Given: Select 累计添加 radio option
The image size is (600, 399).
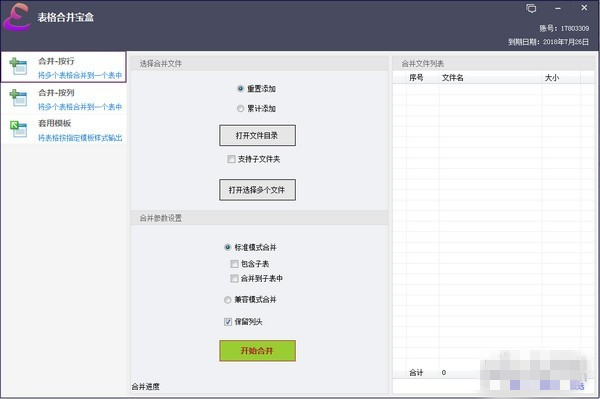Looking at the screenshot, I should (240, 109).
